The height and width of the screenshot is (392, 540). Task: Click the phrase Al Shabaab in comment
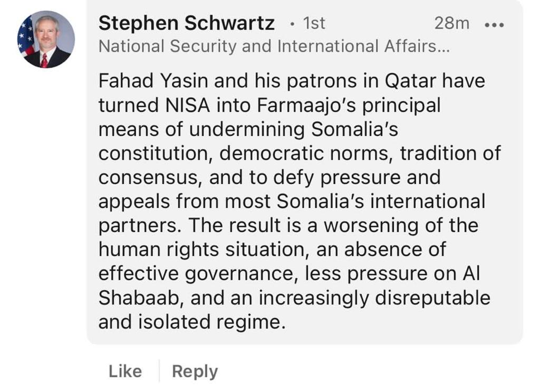[x=289, y=286]
